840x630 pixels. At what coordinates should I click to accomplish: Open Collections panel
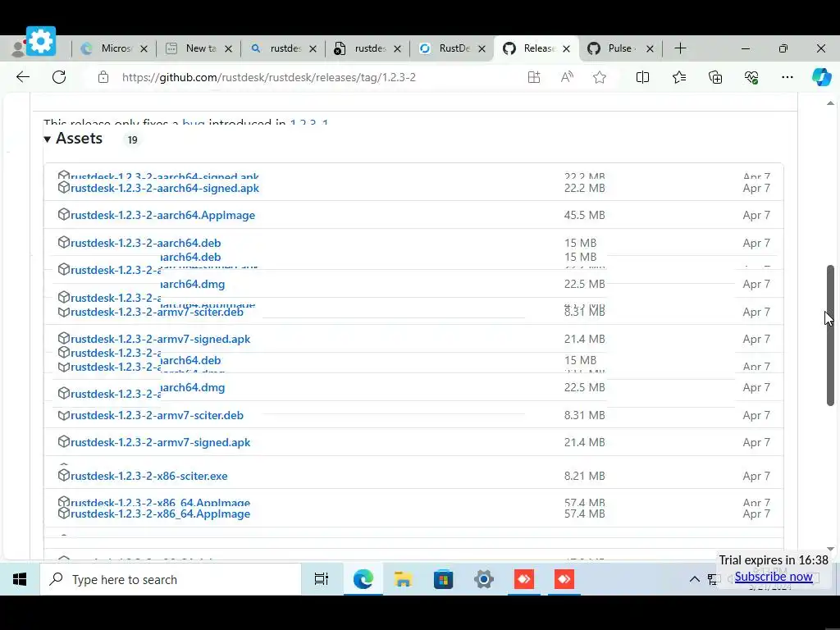point(715,77)
